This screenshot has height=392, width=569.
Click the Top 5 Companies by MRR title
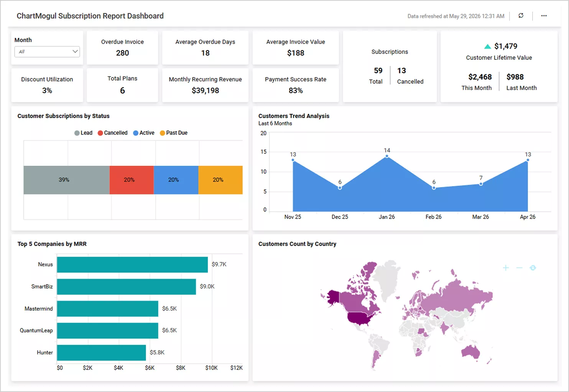click(x=52, y=244)
